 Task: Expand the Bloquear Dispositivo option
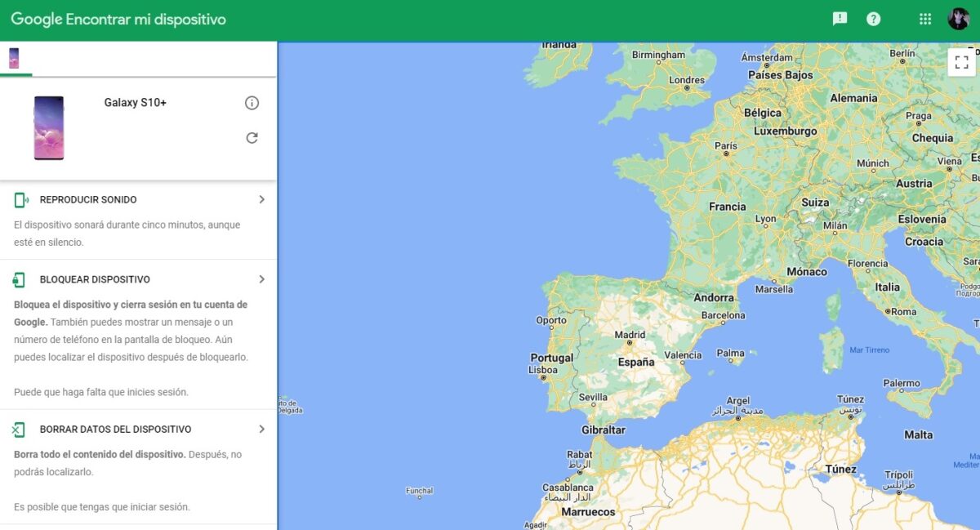pos(261,279)
